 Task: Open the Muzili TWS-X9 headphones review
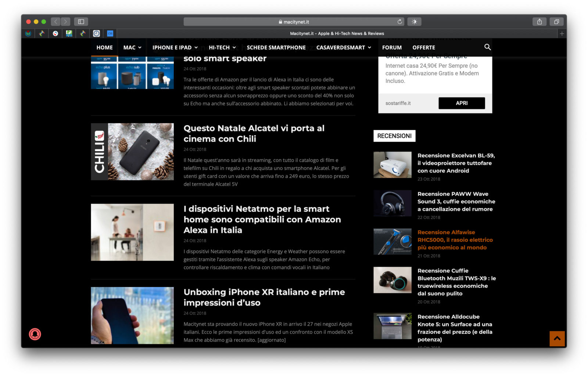point(457,282)
